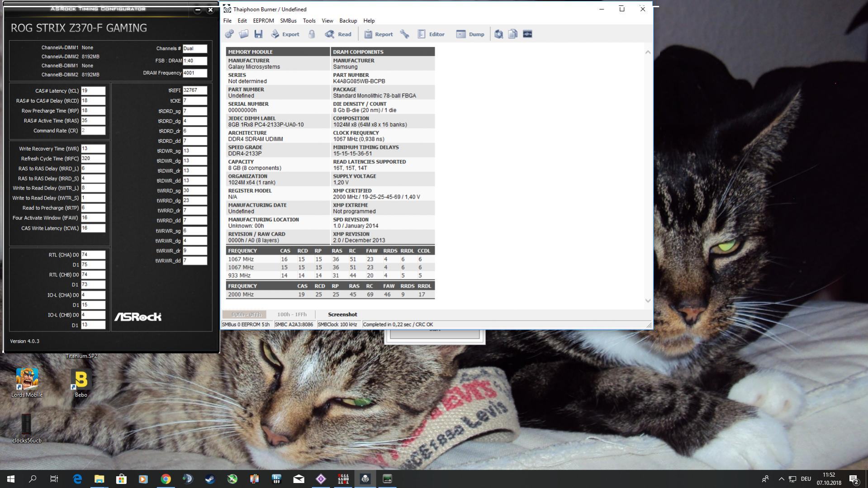
Task: Click the DRAM Frequency field
Action: 195,73
